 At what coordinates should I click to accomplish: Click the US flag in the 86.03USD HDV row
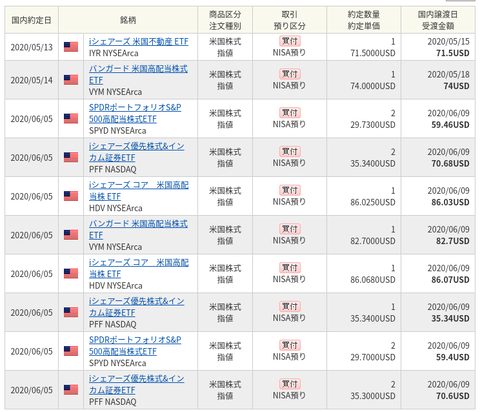click(x=71, y=196)
